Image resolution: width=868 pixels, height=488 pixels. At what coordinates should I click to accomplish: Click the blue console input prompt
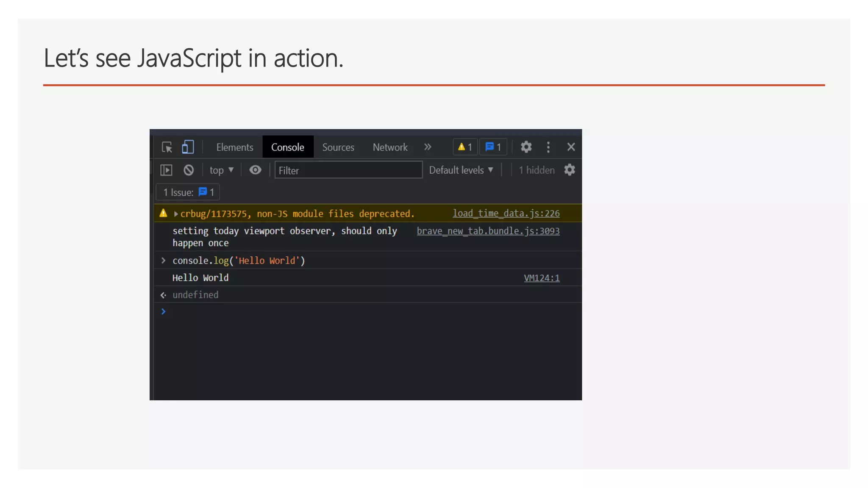pyautogui.click(x=163, y=312)
